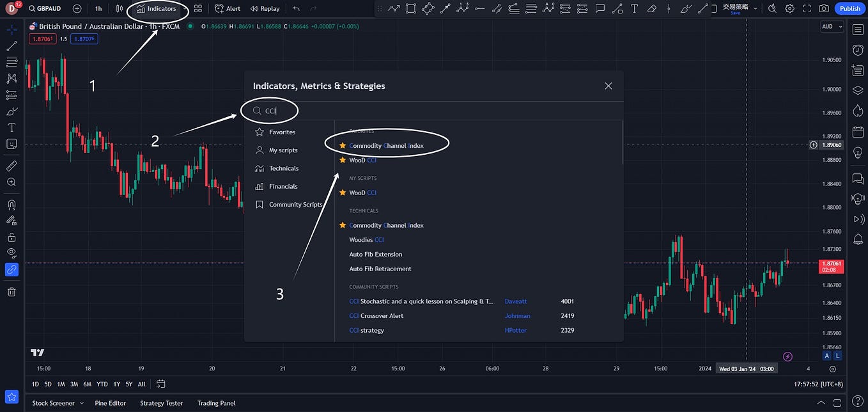Add a compare symbol with plus icon

point(77,9)
